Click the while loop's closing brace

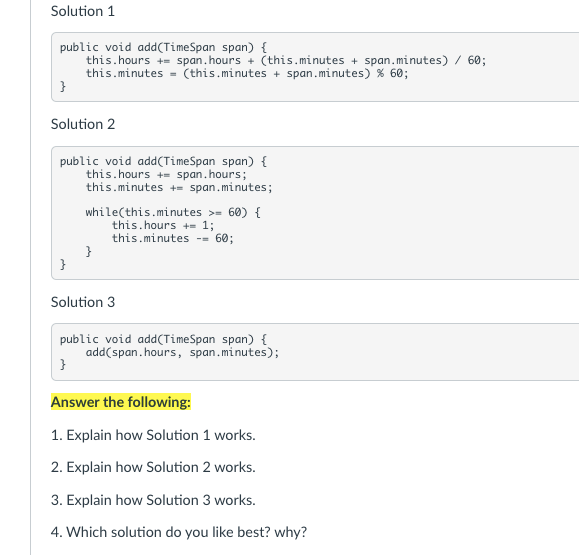pyautogui.click(x=88, y=251)
